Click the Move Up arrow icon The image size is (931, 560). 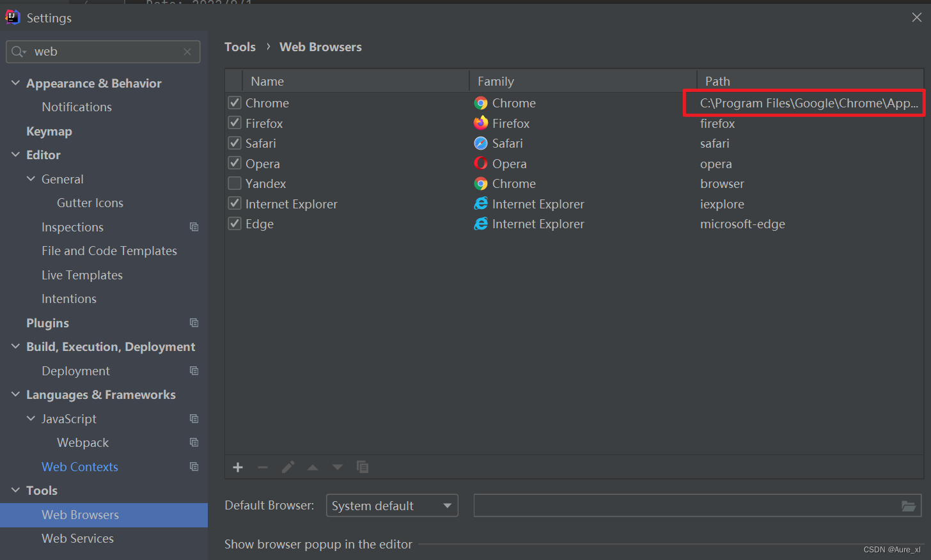coord(313,467)
